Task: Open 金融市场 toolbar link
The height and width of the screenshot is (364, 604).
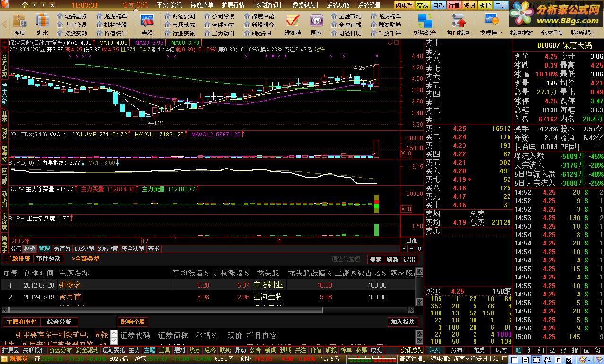Action: point(346,16)
